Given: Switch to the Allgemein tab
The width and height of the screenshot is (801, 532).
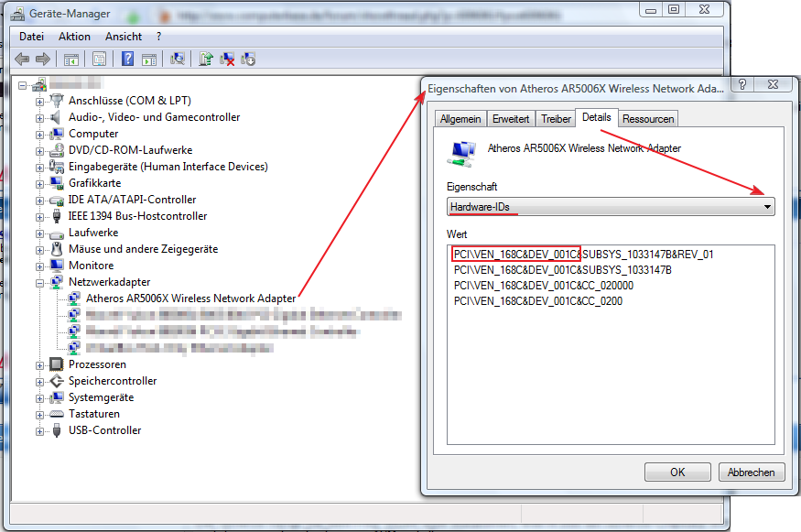Looking at the screenshot, I should coord(460,119).
